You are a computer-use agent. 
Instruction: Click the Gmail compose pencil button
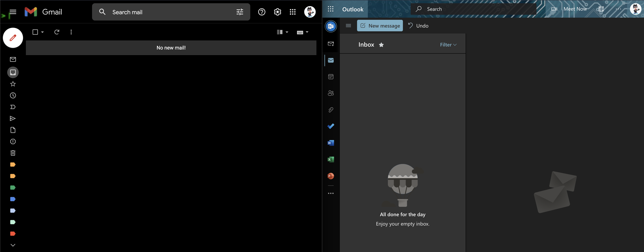(13, 38)
